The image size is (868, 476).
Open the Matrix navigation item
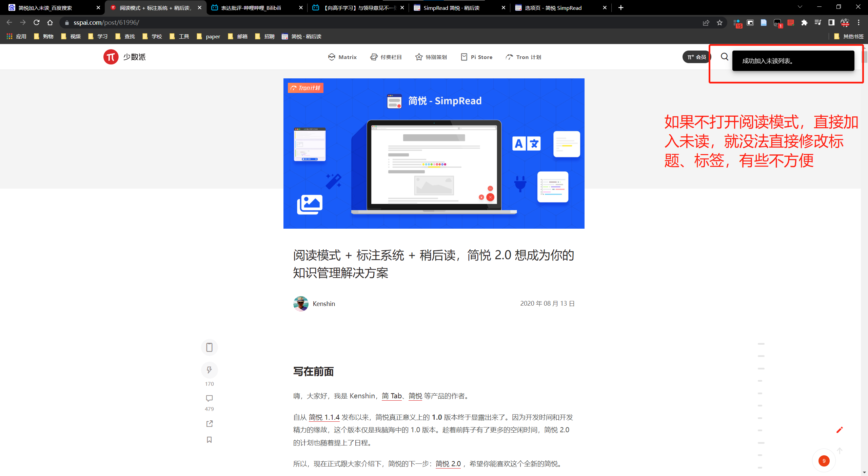point(342,57)
